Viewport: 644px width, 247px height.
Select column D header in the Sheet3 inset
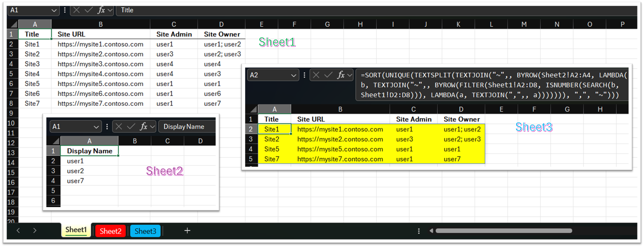[x=461, y=109]
